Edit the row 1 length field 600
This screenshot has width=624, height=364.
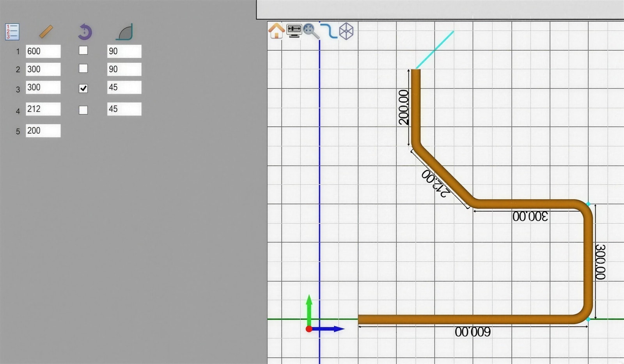[43, 51]
